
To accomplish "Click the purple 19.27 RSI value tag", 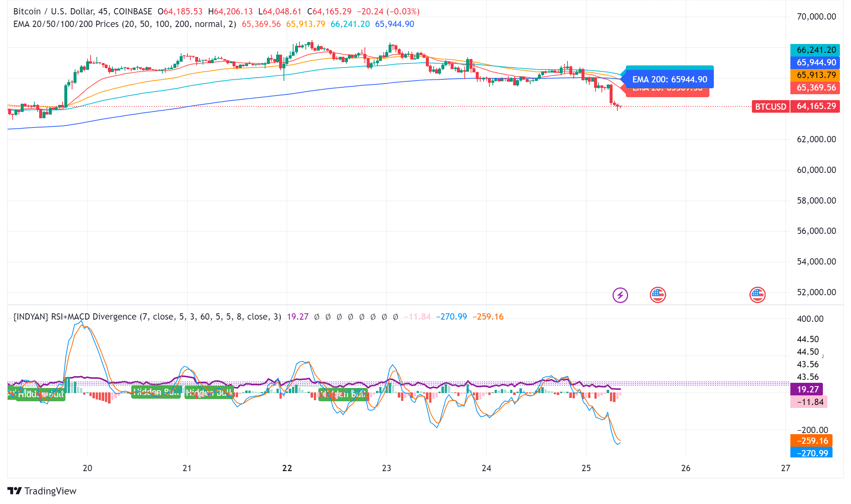I will 807,389.
